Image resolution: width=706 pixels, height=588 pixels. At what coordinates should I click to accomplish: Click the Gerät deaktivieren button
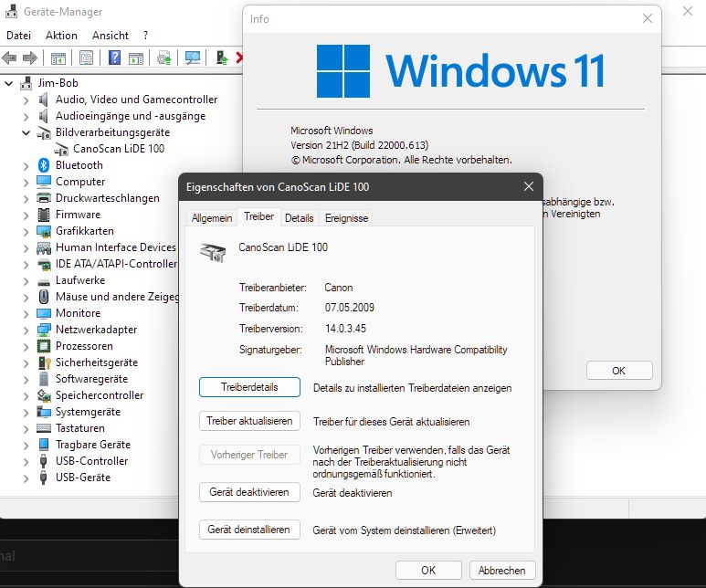tap(249, 492)
